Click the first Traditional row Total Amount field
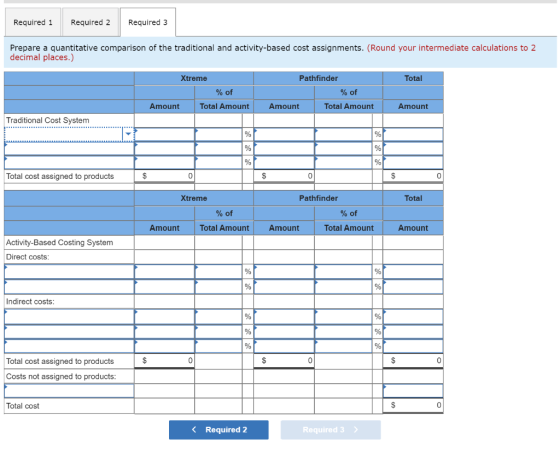 tap(413, 134)
